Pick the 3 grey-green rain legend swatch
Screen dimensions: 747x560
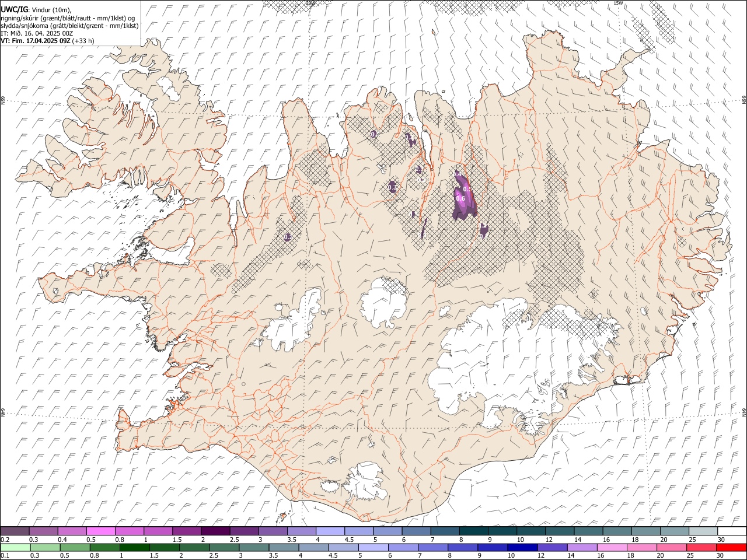[253, 547]
